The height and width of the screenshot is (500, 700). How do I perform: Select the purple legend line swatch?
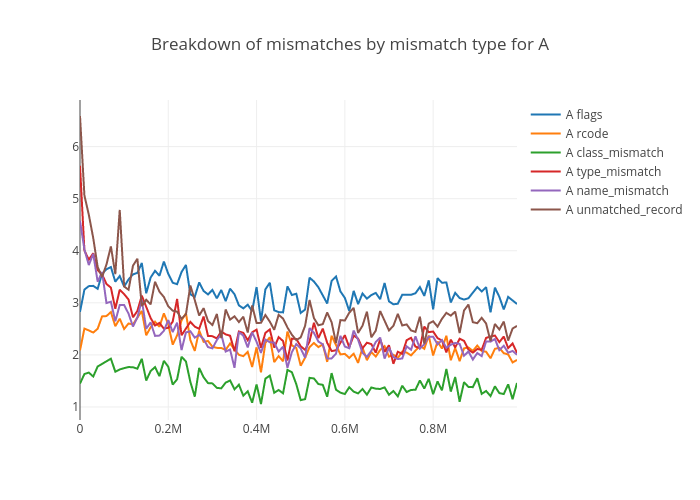(x=545, y=191)
